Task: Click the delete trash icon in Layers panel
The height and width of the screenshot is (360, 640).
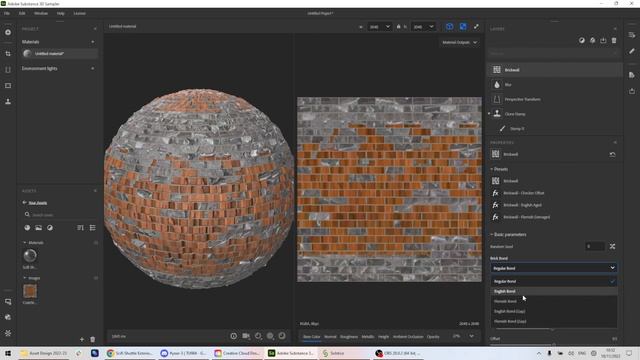Action: click(x=614, y=40)
